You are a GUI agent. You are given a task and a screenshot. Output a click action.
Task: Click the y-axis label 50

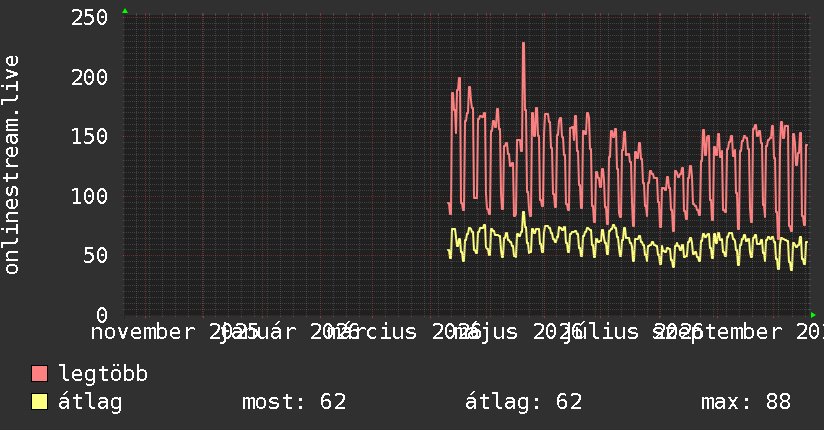[96, 255]
